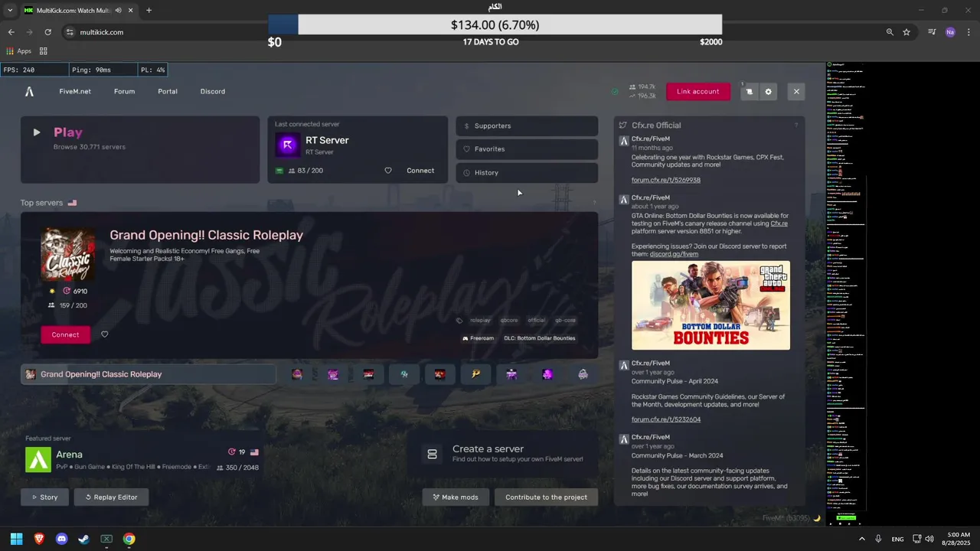Screen dimensions: 980x551
Task: Click the Create a server stack icon
Action: pos(432,455)
